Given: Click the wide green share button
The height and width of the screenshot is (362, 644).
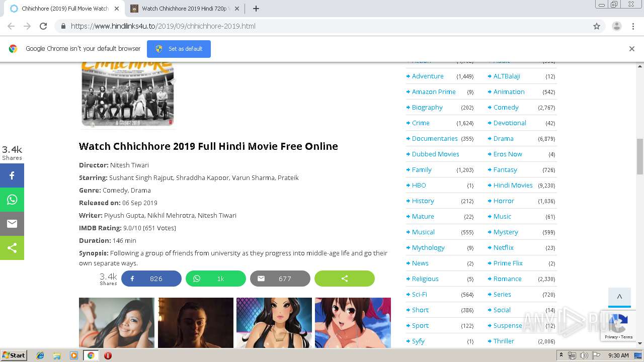Looking at the screenshot, I should tap(345, 279).
